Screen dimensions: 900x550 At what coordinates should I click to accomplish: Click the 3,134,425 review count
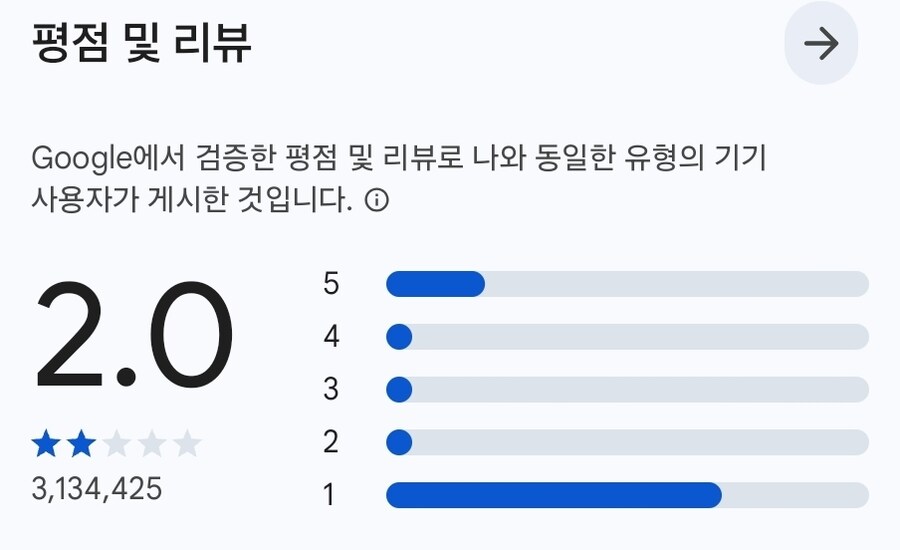[97, 489]
